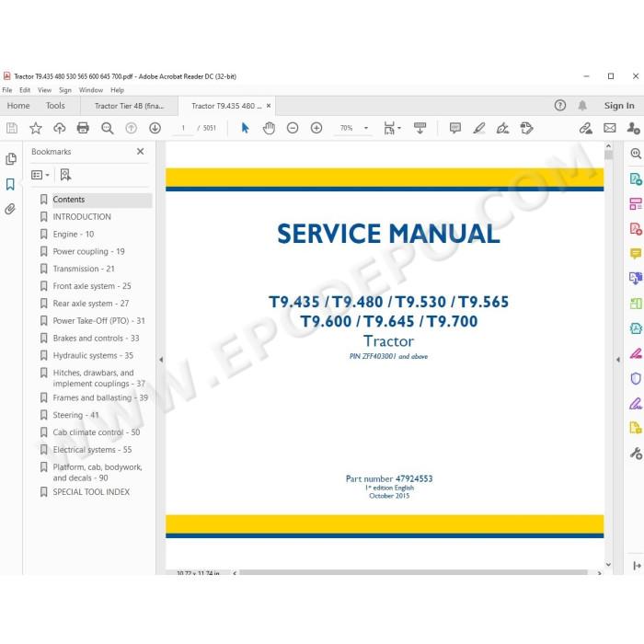This screenshot has height=644, width=644.
Task: Jump to the Engine - 10 bookmark
Action: [x=73, y=234]
